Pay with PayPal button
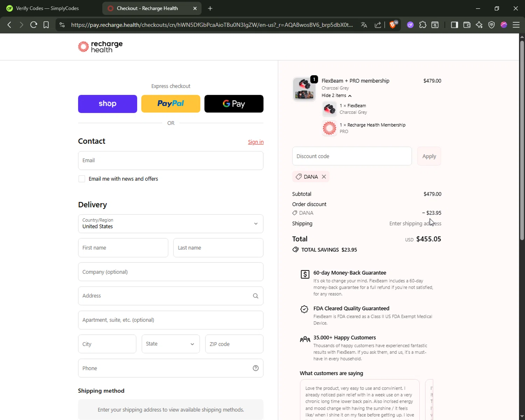 point(170,104)
